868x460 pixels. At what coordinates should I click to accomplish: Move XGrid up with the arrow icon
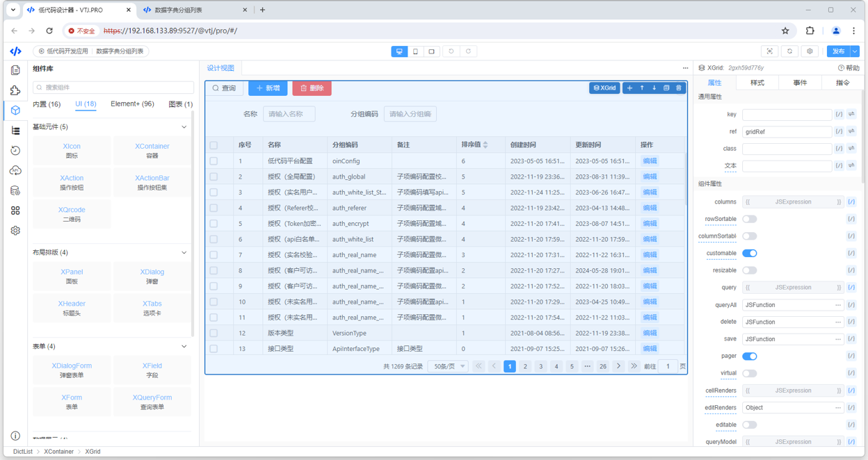(x=642, y=88)
